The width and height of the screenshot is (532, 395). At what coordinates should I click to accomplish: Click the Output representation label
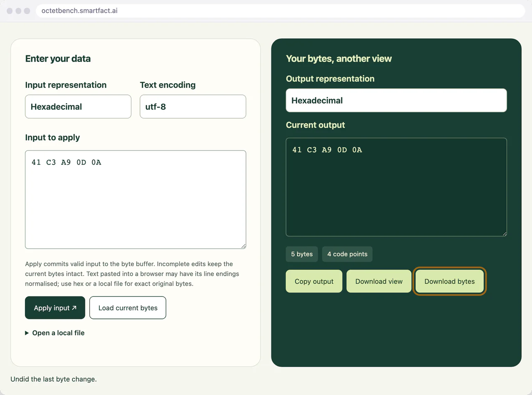330,79
